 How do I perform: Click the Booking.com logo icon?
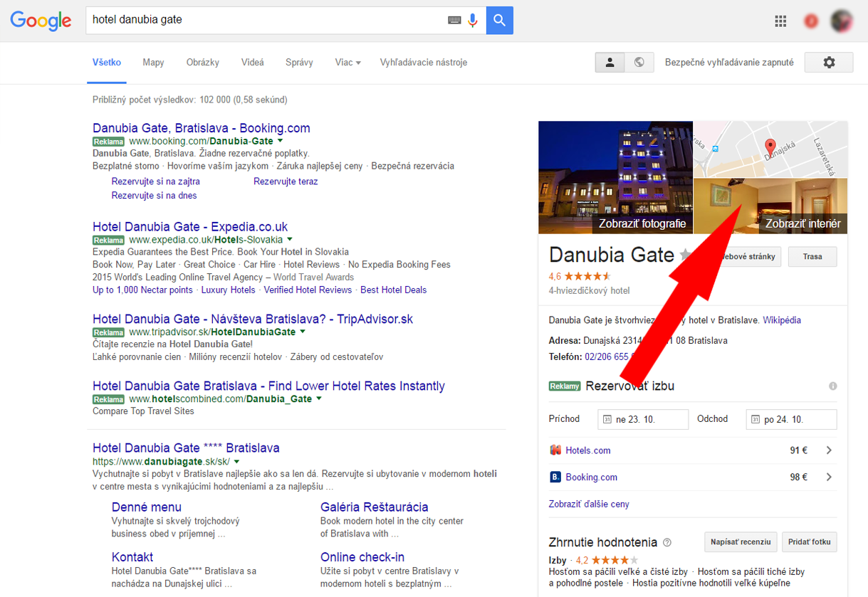point(555,477)
